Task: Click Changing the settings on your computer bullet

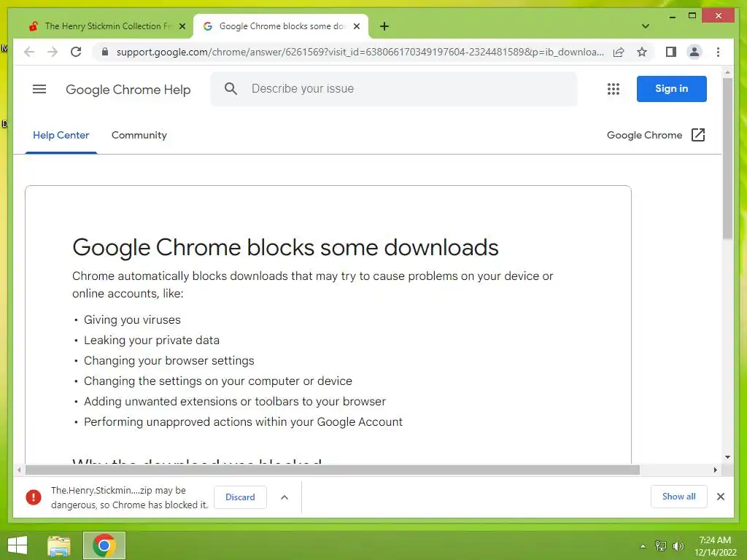Action: pos(217,381)
